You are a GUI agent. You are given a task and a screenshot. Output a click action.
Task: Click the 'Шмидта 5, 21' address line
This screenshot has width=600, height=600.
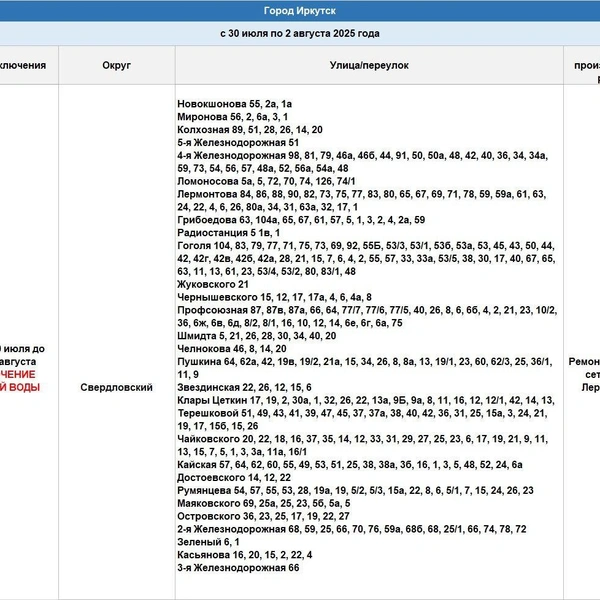point(257,336)
